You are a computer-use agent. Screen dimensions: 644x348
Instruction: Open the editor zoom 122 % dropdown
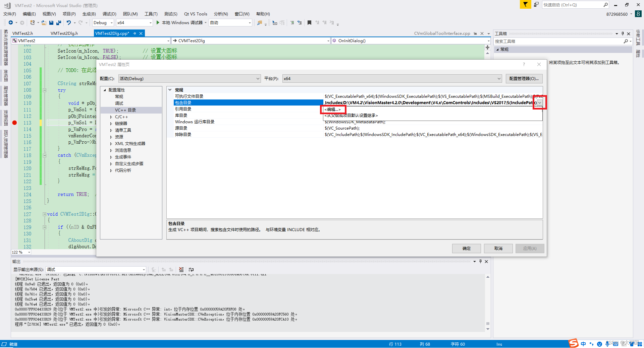point(29,252)
